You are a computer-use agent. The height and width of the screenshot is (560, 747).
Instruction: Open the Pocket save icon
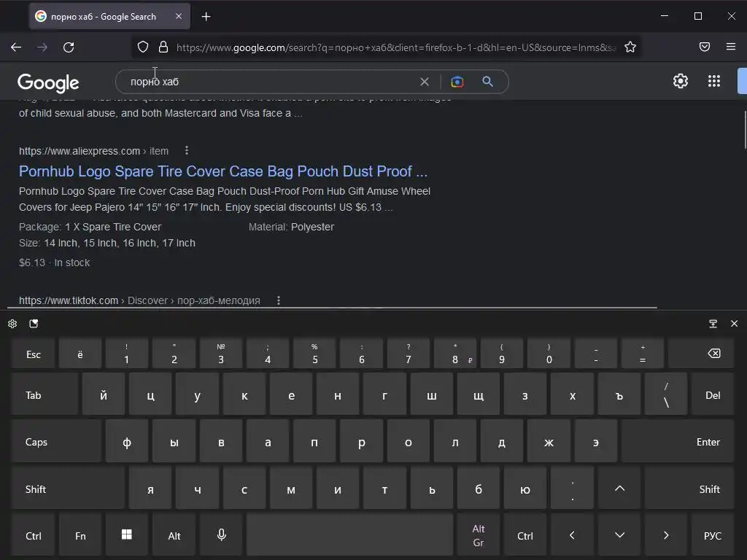705,47
